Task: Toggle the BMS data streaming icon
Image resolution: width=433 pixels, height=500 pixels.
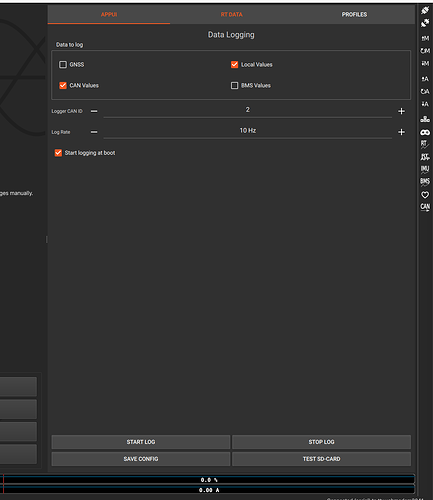Action: tap(425, 182)
